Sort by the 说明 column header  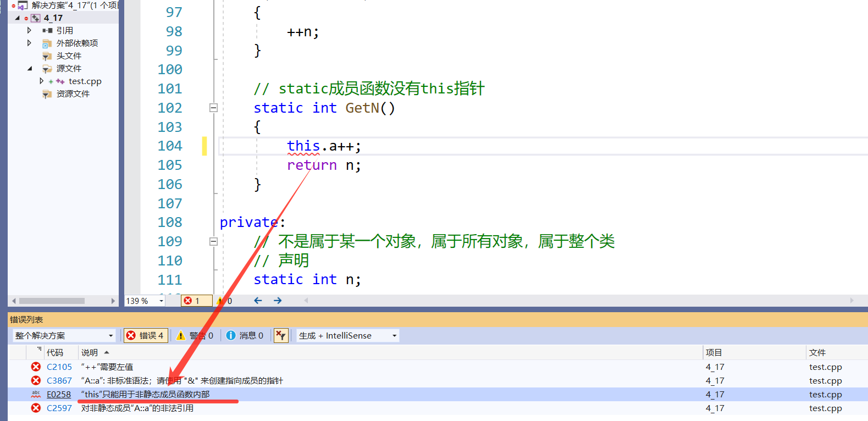(x=90, y=352)
